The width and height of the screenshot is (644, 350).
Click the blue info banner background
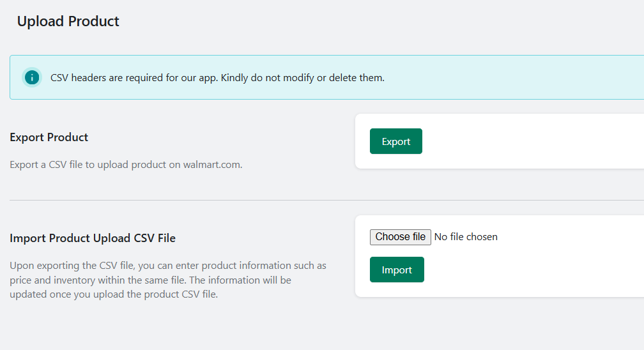click(x=514, y=77)
